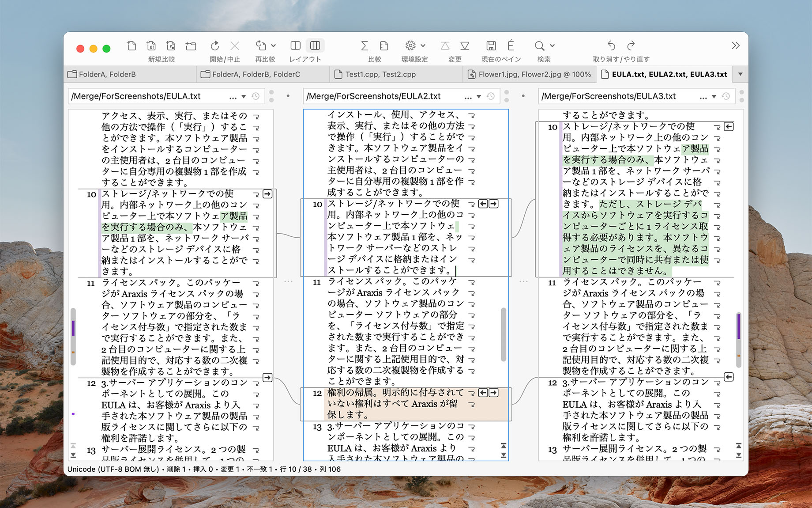This screenshot has width=812, height=508.
Task: Undo the last edit with the undo arrow
Action: click(x=611, y=45)
